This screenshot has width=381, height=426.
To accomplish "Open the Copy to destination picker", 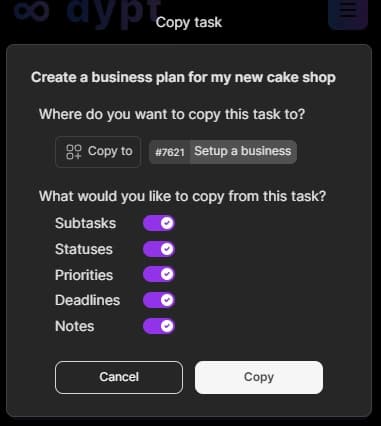I will [98, 152].
